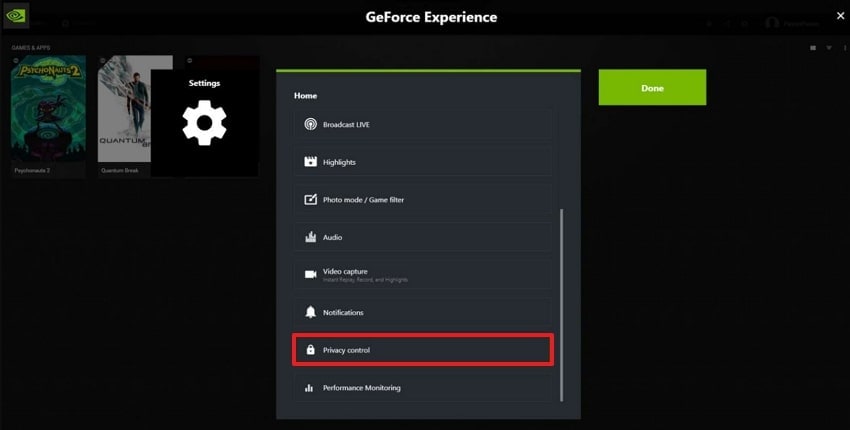Open the Highlights settings row

tap(423, 162)
